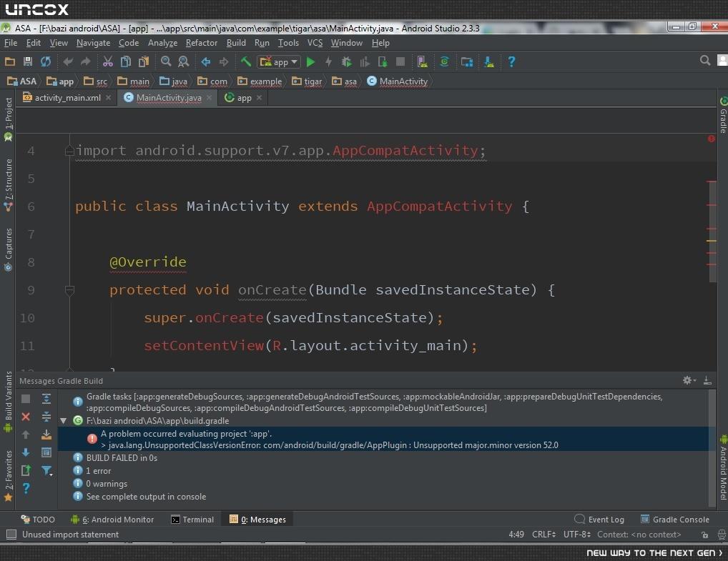Click the Expand All icon in Messages

tap(46, 399)
